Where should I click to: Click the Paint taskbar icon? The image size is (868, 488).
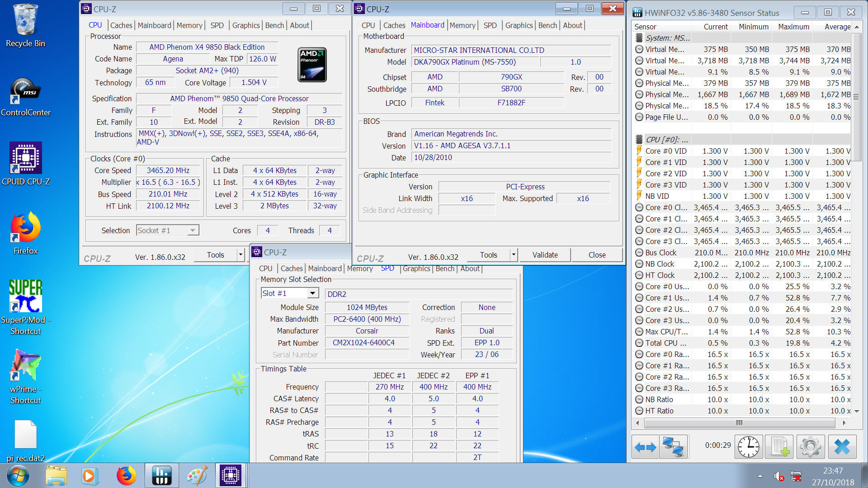pyautogui.click(x=197, y=476)
